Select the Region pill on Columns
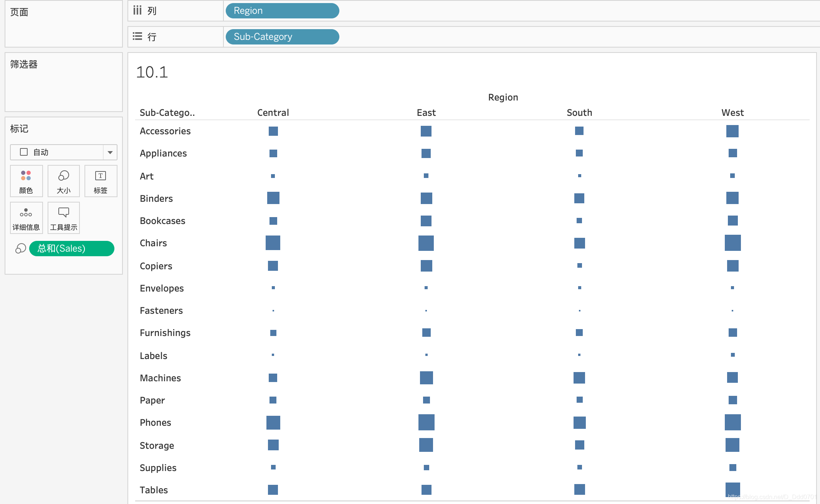820x504 pixels. [x=282, y=11]
